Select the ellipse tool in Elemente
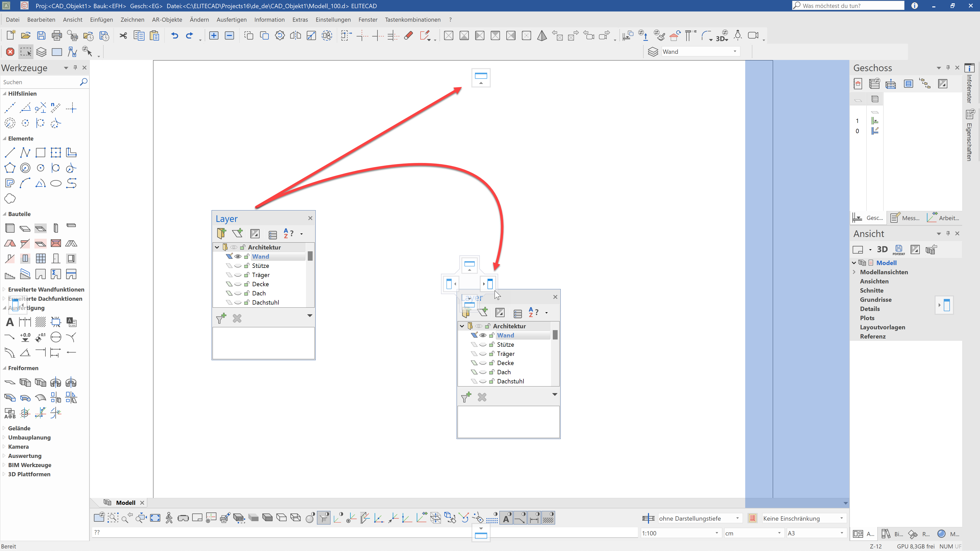This screenshot has width=980, height=551. [56, 183]
